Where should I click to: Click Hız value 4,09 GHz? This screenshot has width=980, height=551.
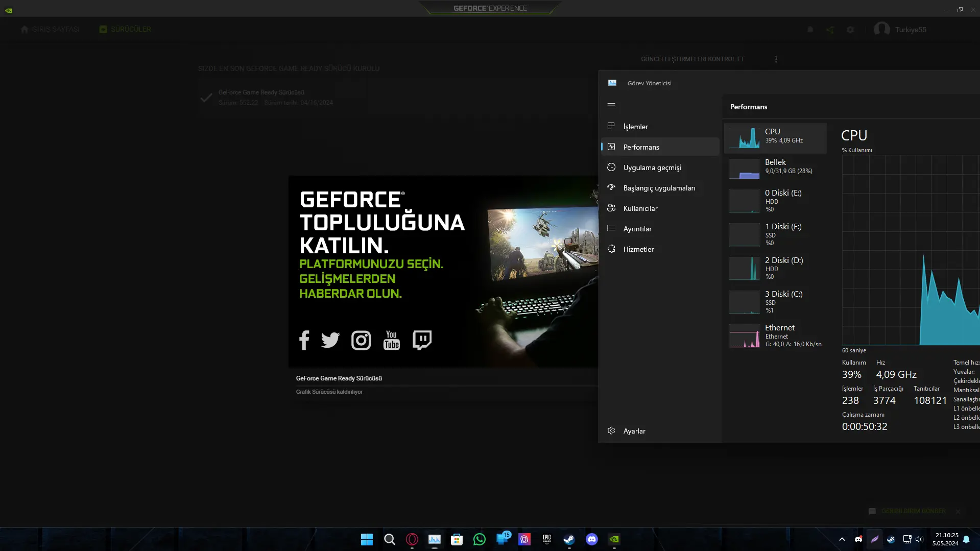[896, 374]
